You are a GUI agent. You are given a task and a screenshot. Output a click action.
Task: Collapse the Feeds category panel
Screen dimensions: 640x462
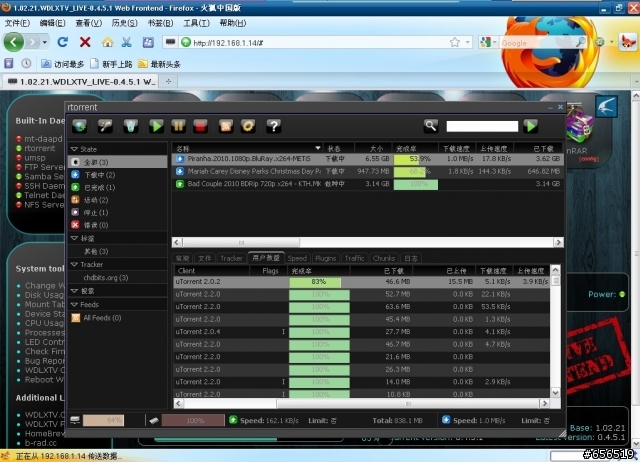(74, 304)
